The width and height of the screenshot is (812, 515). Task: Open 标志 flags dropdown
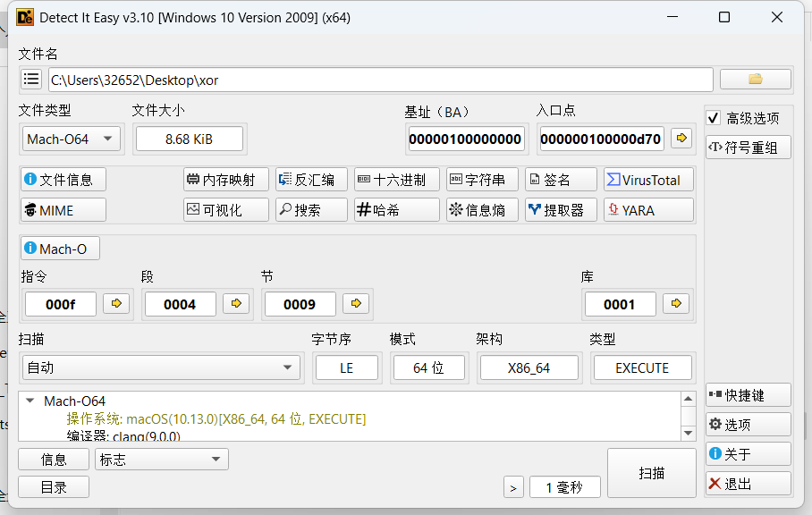[x=161, y=459]
